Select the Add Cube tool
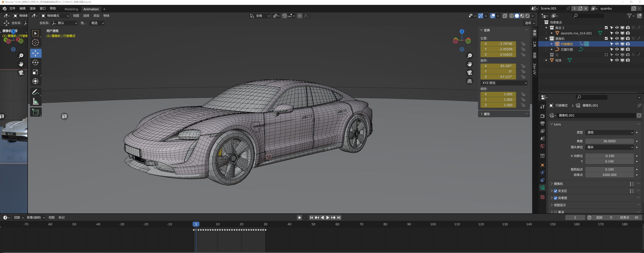This screenshot has width=644, height=253. point(36,112)
